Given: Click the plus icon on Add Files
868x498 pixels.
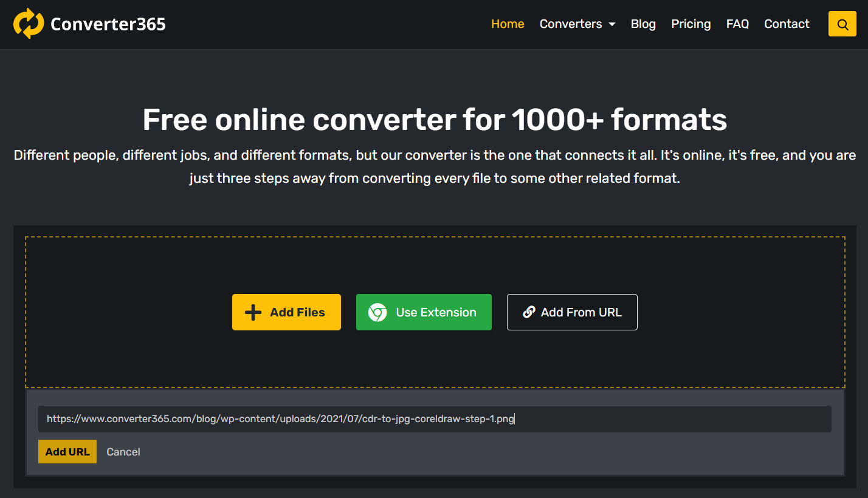Looking at the screenshot, I should click(x=253, y=312).
